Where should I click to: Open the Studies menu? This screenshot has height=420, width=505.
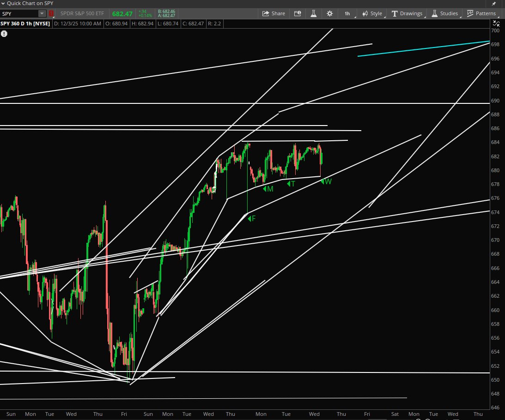tap(444, 13)
